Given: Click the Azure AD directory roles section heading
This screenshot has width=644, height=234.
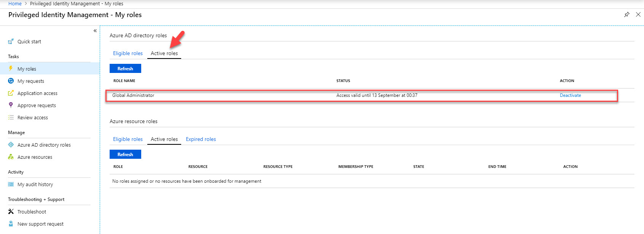Looking at the screenshot, I should [x=138, y=35].
